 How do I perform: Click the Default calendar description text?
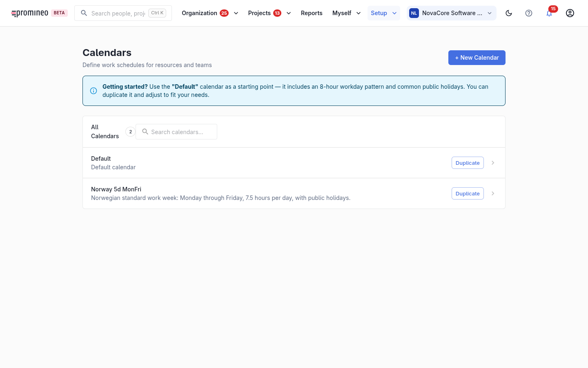113,167
